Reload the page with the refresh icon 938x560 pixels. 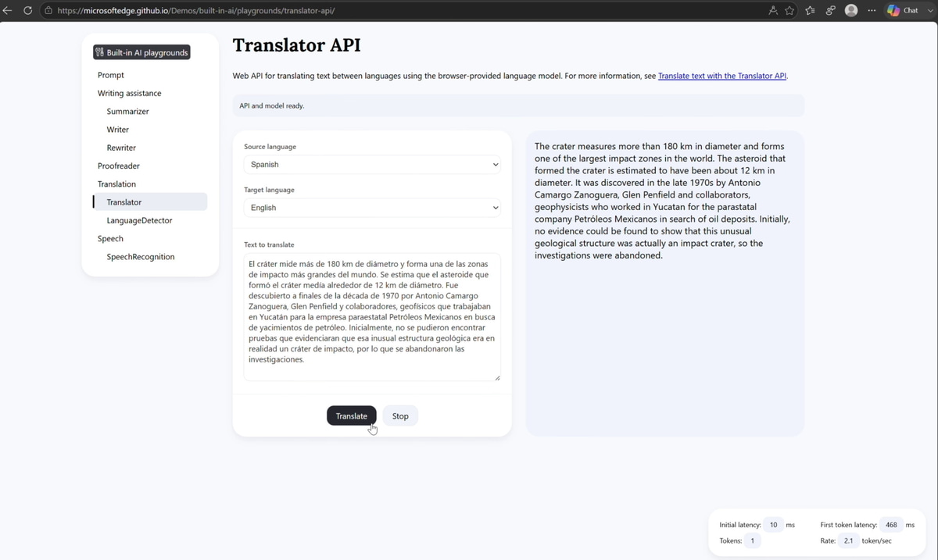(28, 11)
